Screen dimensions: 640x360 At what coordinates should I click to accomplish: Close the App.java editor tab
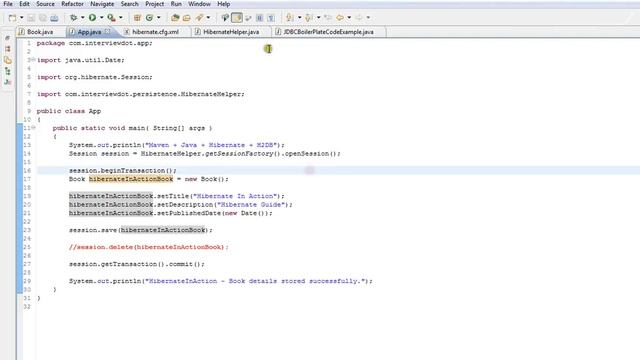107,31
